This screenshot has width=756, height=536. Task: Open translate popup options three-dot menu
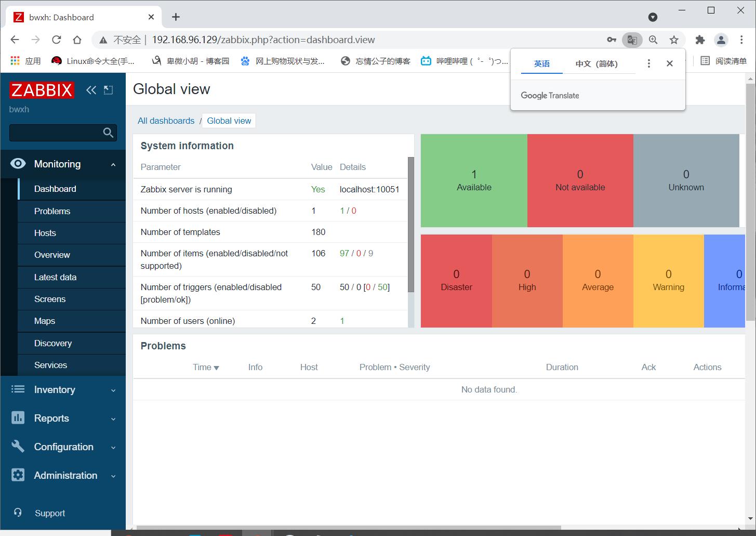point(648,63)
